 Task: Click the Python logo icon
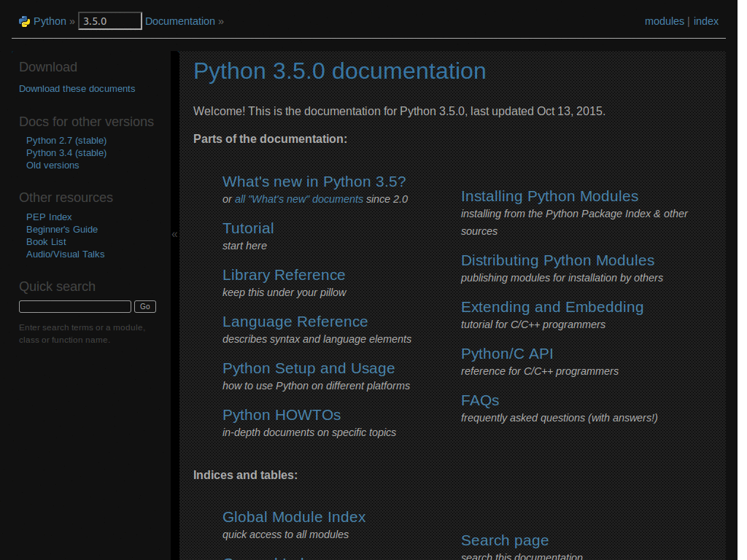point(22,20)
